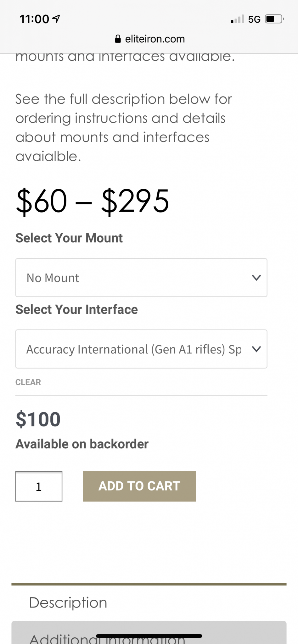Tap the location arrow in the status bar
The width and height of the screenshot is (298, 644).
pos(56,19)
